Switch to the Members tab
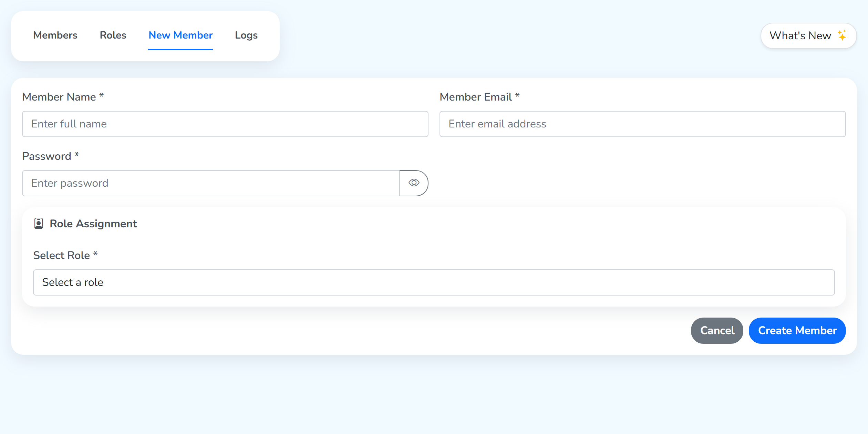 click(55, 35)
